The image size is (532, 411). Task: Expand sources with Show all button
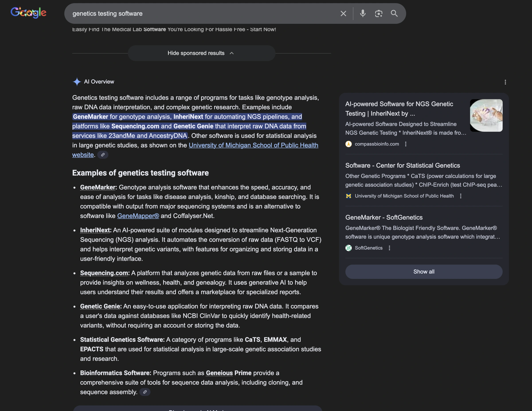[x=424, y=272]
